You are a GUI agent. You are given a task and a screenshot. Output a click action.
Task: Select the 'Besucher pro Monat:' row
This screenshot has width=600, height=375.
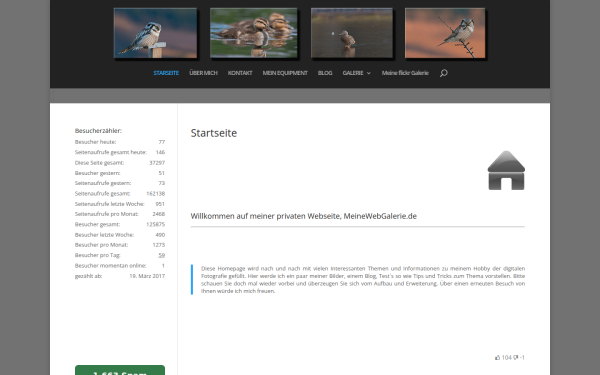tap(120, 245)
